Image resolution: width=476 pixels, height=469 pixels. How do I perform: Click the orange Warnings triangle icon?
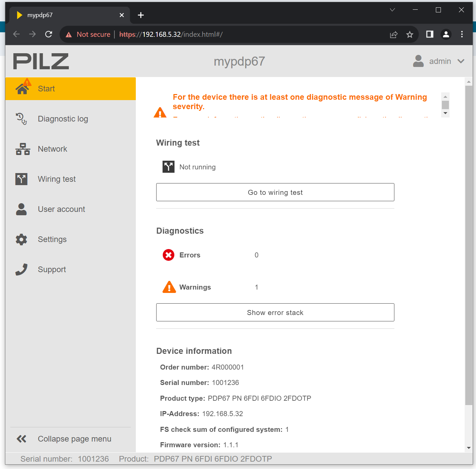click(169, 287)
